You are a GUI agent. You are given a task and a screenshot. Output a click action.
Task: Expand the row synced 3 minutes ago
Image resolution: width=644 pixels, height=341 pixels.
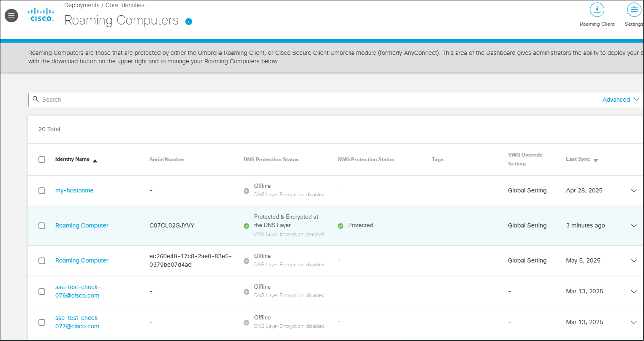[x=633, y=226]
